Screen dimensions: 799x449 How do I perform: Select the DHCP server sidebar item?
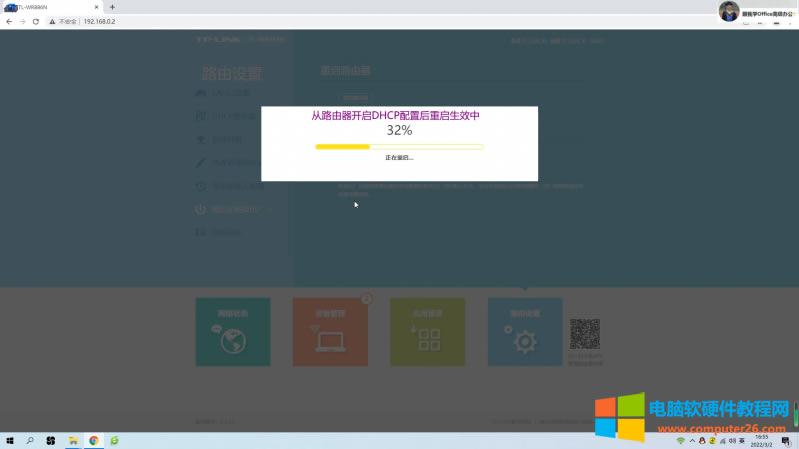coord(227,116)
